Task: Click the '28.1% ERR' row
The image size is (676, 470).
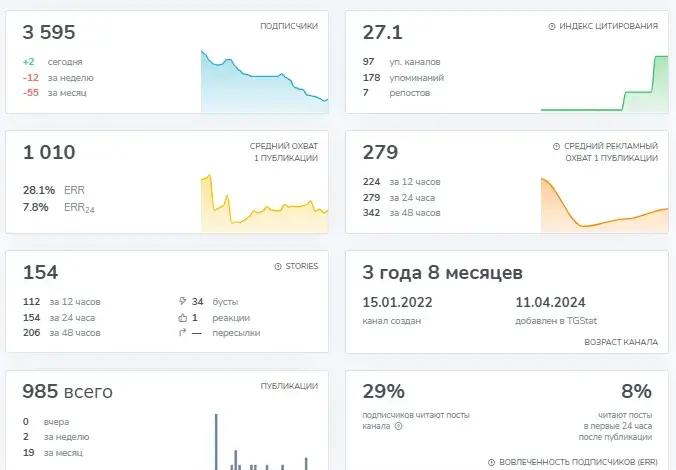Action: [x=54, y=190]
